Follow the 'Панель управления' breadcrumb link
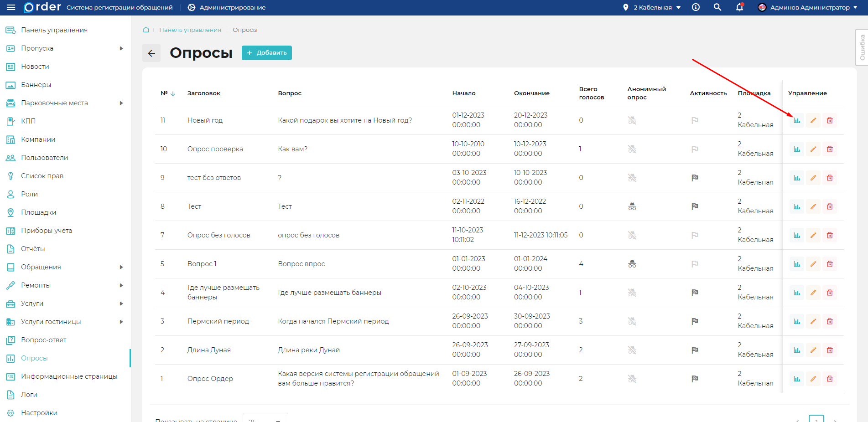The image size is (868, 422). point(190,30)
